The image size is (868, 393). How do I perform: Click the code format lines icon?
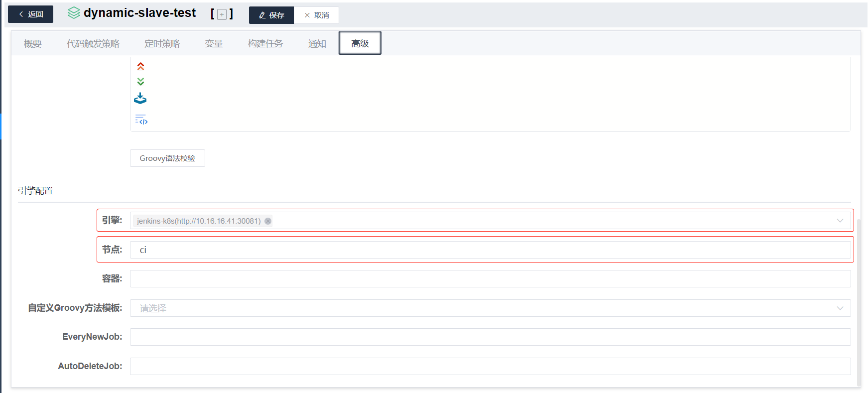pyautogui.click(x=141, y=120)
